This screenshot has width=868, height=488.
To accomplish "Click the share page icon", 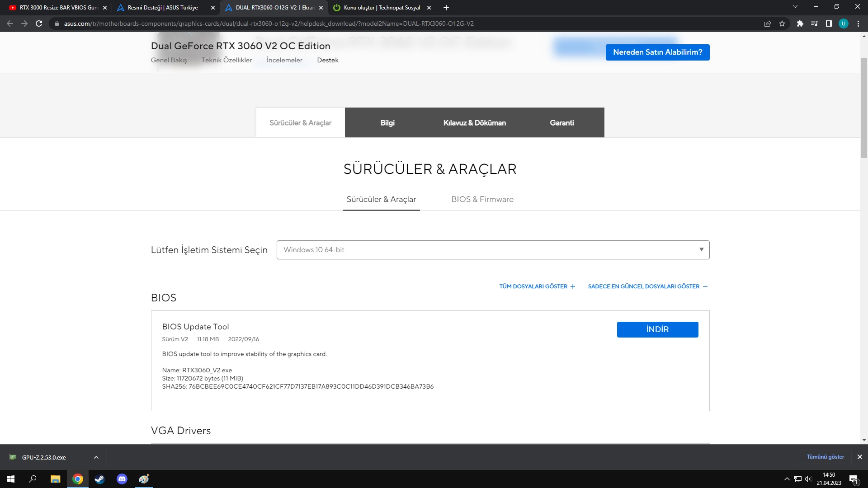I will coord(767,23).
